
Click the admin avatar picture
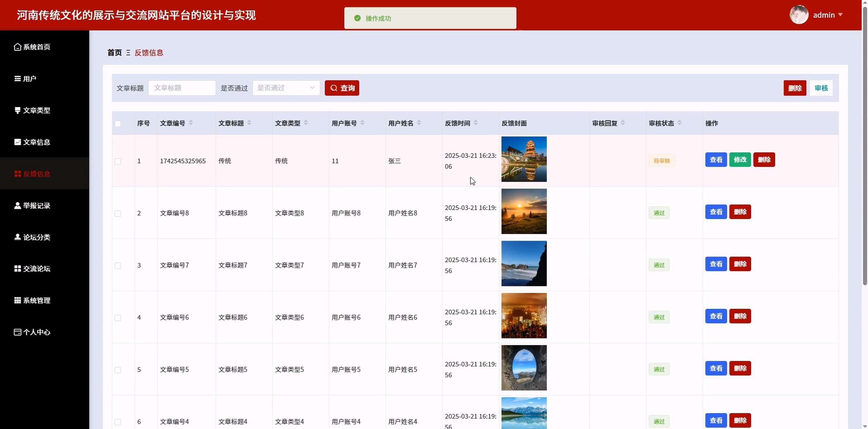tap(799, 15)
